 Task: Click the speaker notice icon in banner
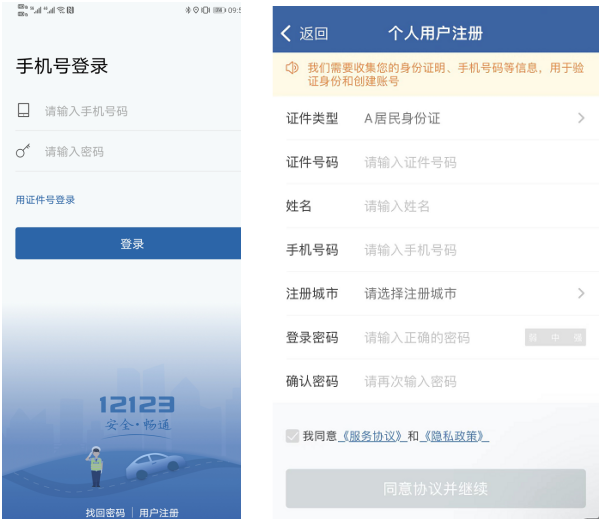(x=292, y=68)
